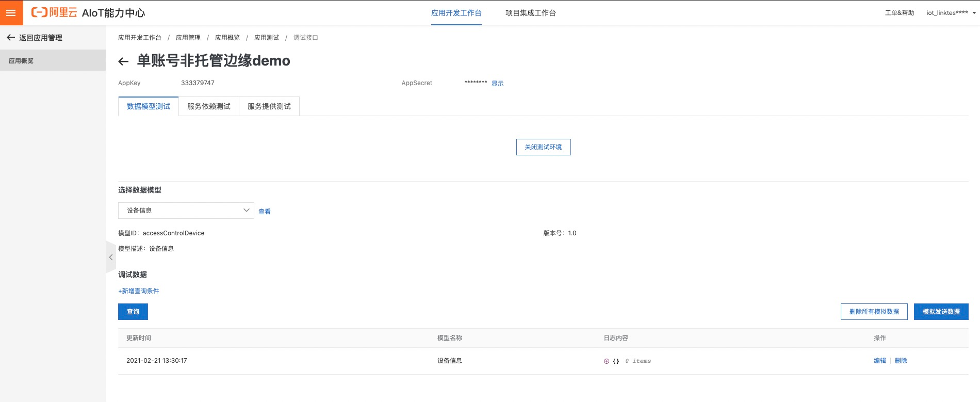Image resolution: width=980 pixels, height=402 pixels.
Task: Select the 服务依赖测试 tab
Action: click(209, 106)
